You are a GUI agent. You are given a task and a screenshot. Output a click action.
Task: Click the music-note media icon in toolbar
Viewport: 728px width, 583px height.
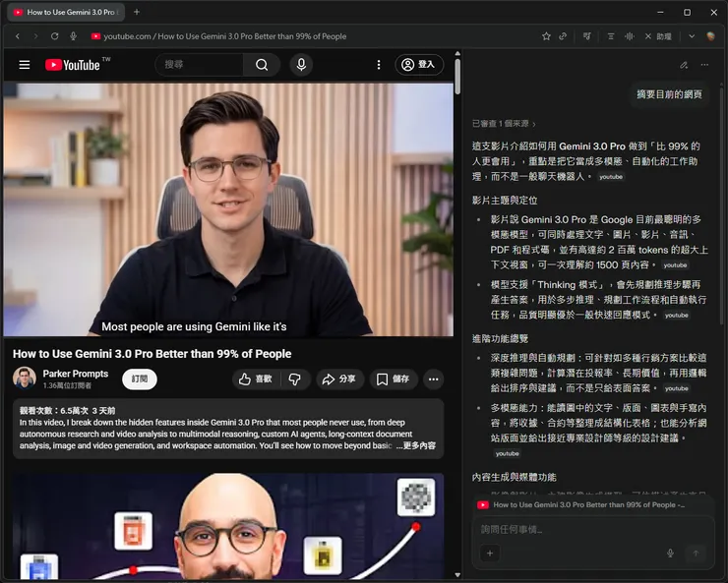[x=587, y=36]
